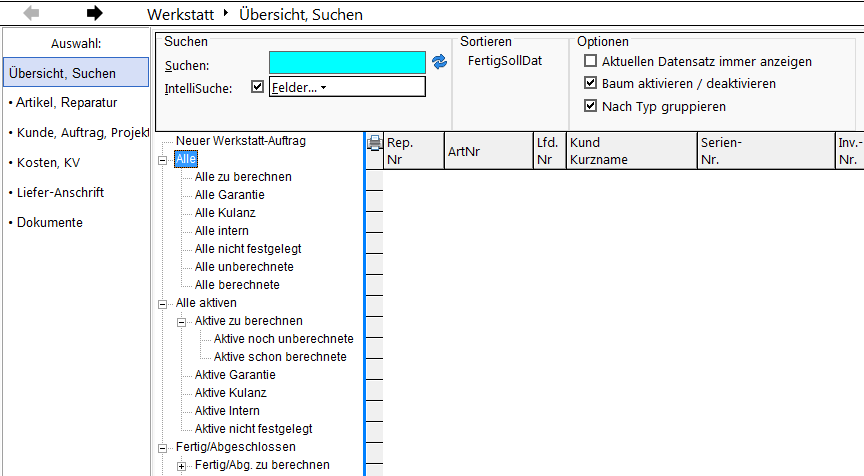Toggle Baum aktivieren / deaktivieren checkbox
This screenshot has width=864, height=476.
590,83
